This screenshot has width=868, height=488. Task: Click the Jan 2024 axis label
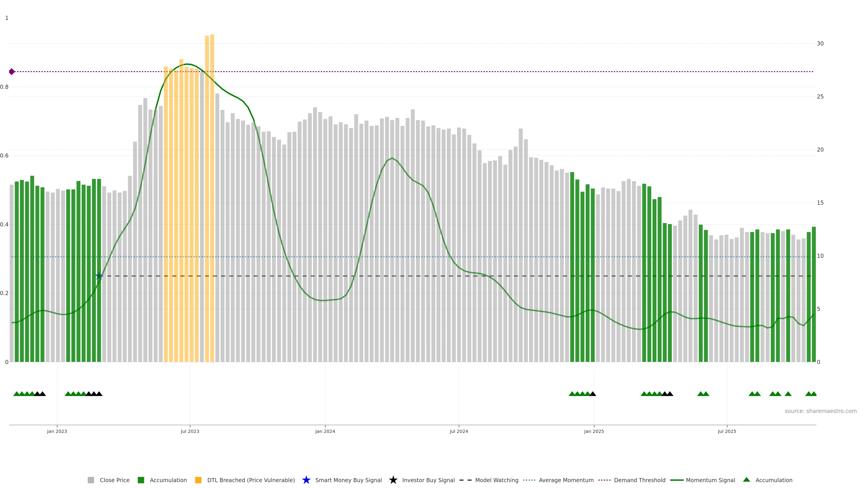coord(325,431)
